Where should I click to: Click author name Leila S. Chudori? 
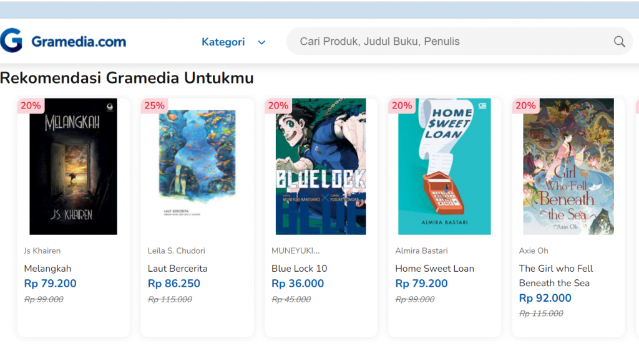(176, 251)
